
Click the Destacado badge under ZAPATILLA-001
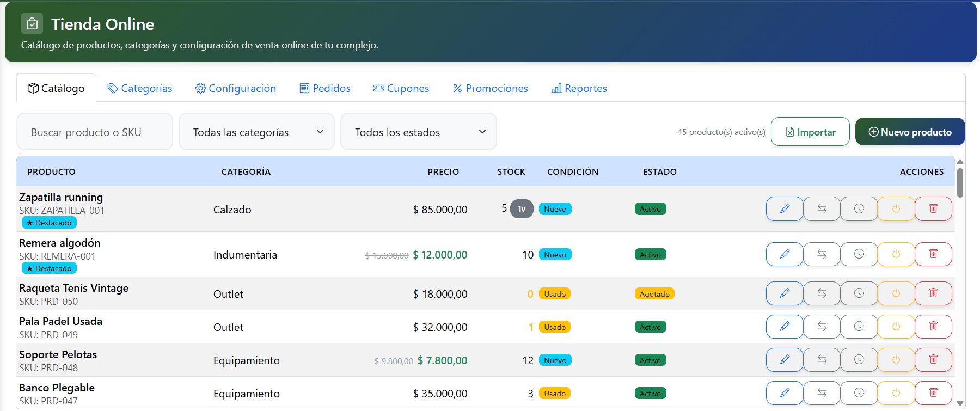click(49, 223)
